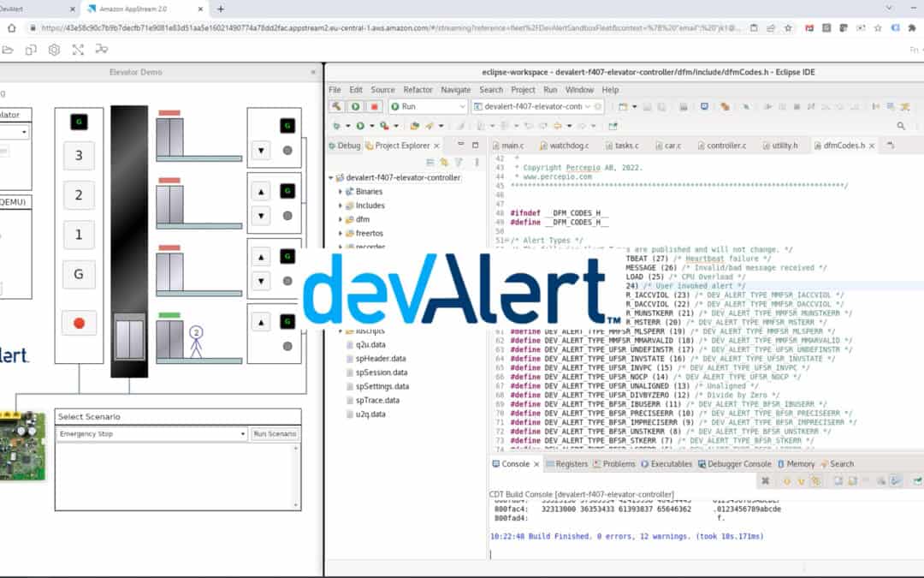This screenshot has width=924, height=578.
Task: Click the AppStream clipboard copy icon
Action: [x=31, y=51]
